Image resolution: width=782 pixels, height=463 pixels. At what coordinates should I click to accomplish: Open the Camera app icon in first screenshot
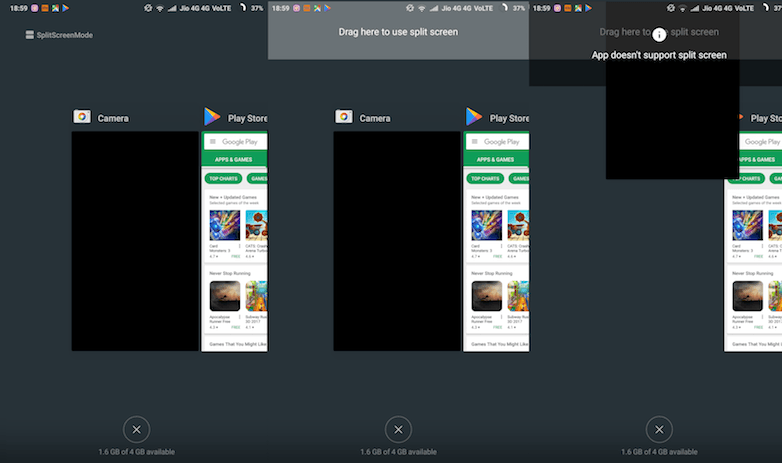click(x=82, y=117)
